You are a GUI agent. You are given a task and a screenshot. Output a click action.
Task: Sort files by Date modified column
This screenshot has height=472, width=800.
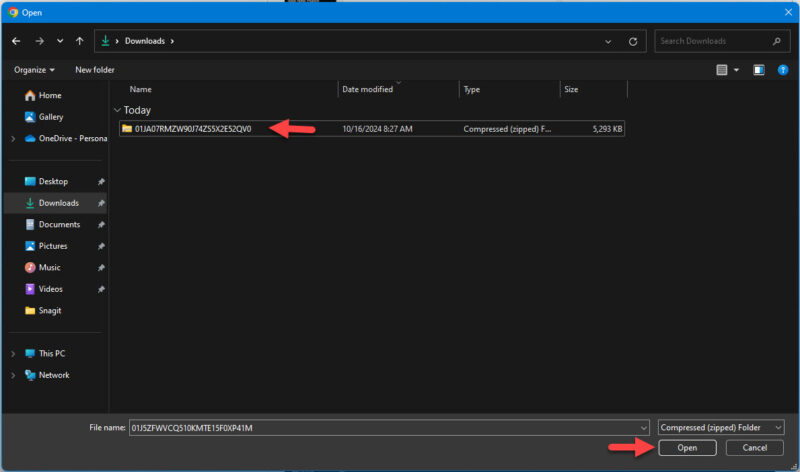[368, 89]
